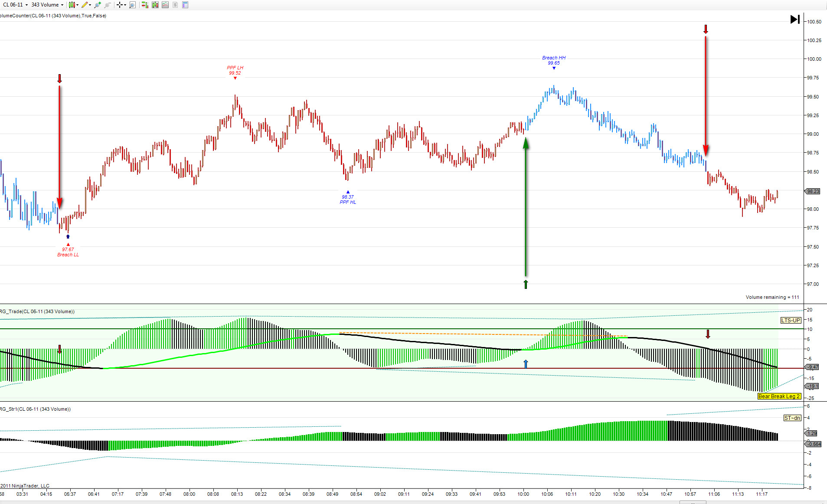
Task: Select the zoom frame tool
Action: point(133,5)
